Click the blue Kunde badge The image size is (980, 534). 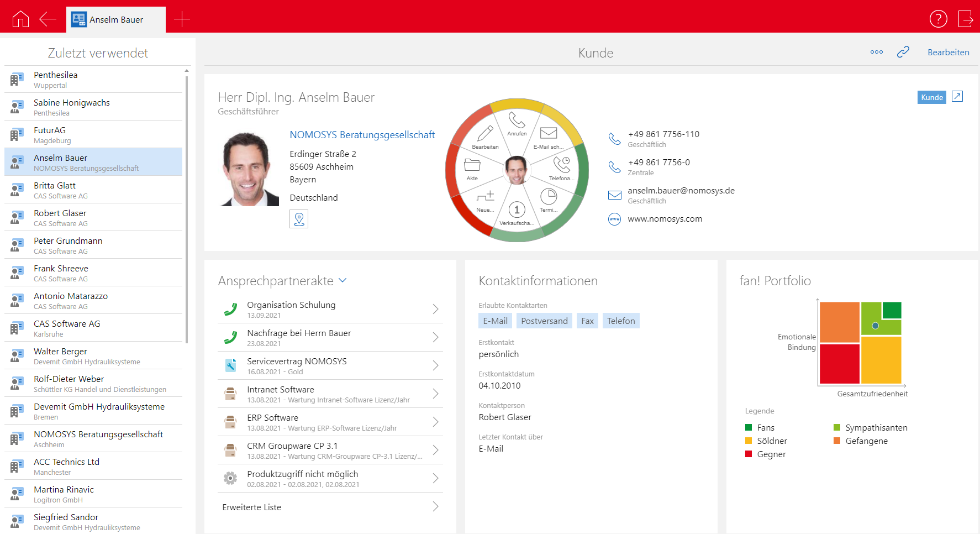tap(931, 97)
